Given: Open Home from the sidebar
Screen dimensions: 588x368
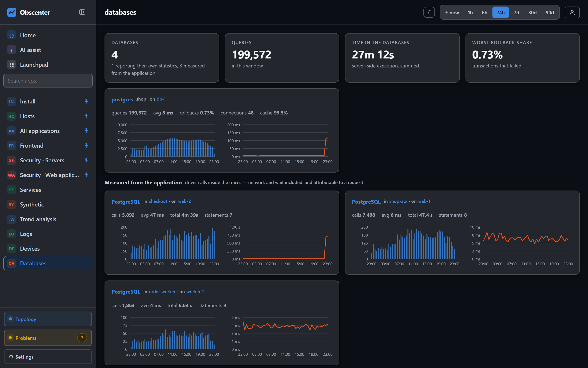Looking at the screenshot, I should point(48,35).
